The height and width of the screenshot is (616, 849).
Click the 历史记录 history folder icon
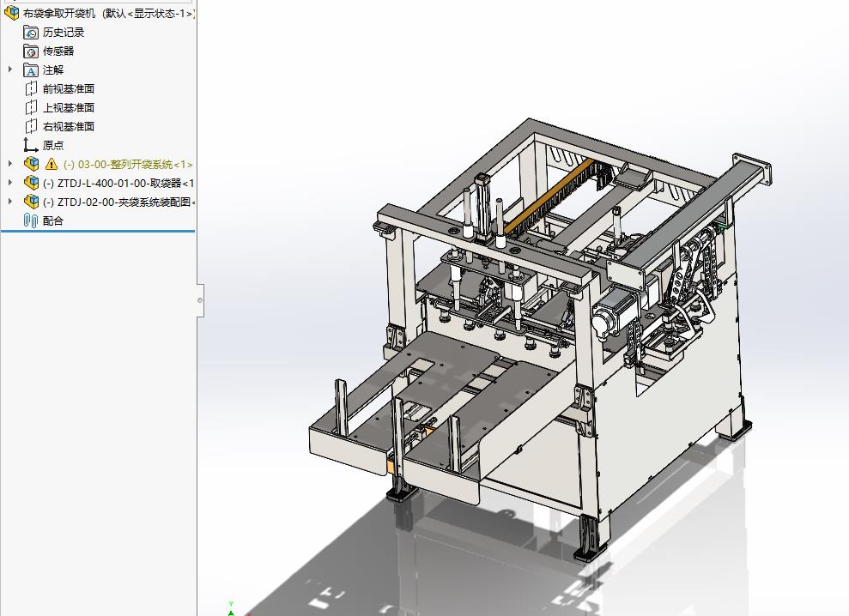coord(31,33)
